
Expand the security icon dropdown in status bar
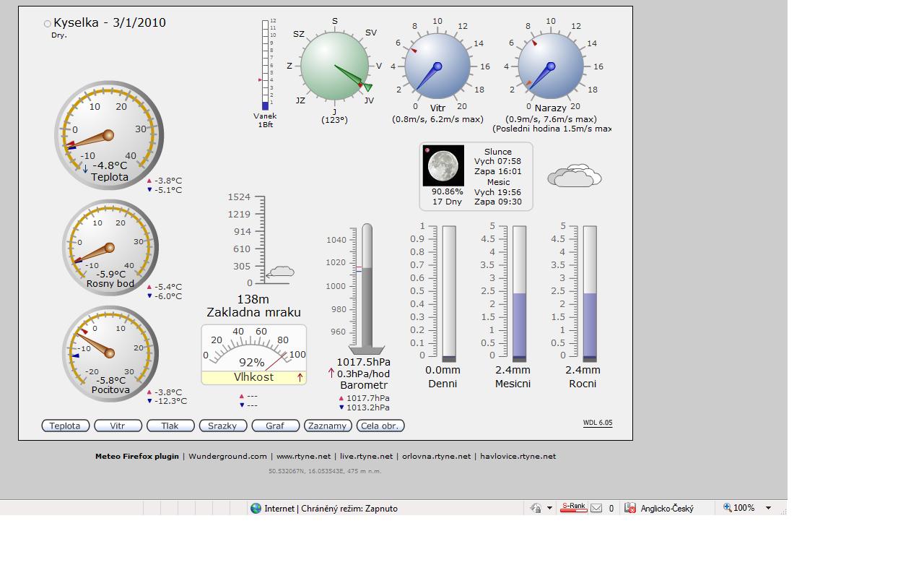coord(549,508)
